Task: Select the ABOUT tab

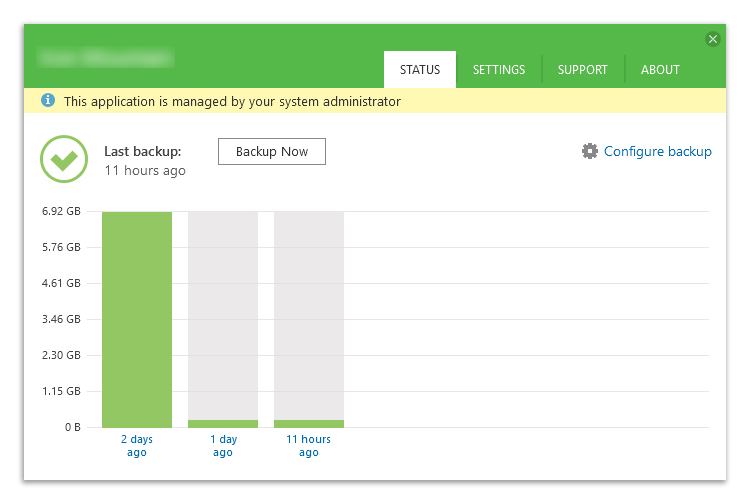Action: 660,70
